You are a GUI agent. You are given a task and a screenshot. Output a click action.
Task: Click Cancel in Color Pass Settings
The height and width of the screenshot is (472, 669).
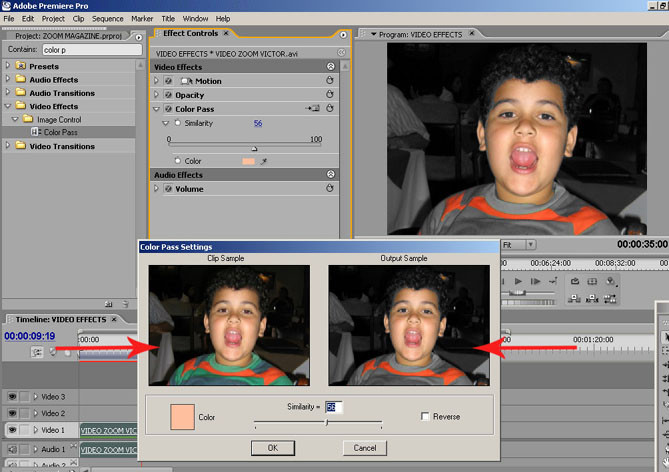364,448
